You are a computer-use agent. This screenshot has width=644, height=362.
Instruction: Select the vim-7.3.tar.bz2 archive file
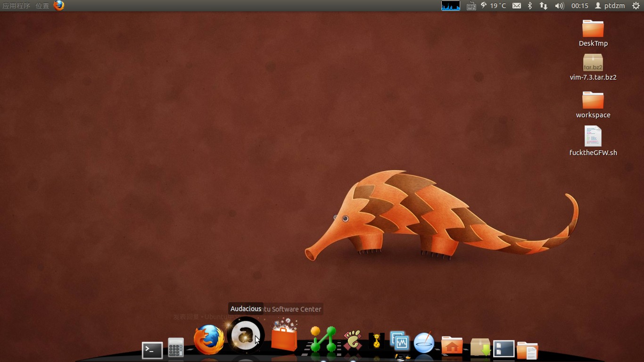(593, 67)
